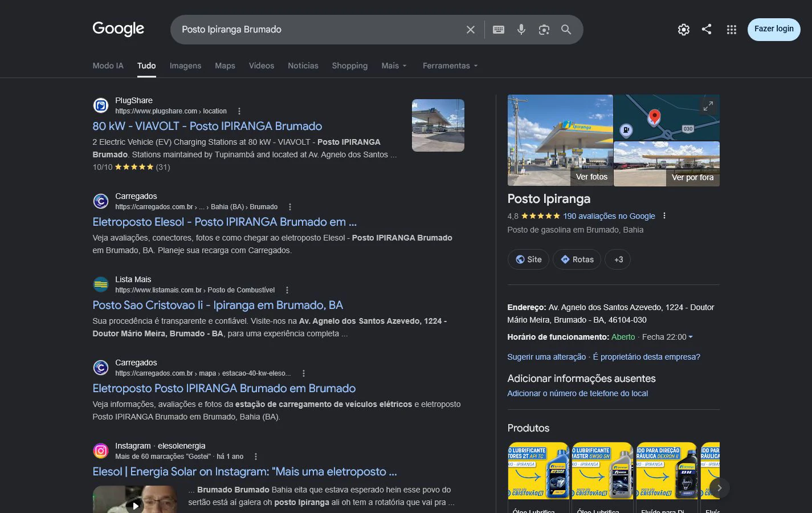Viewport: 812px width, 513px height.
Task: Click the Fazer login button
Action: tap(774, 29)
